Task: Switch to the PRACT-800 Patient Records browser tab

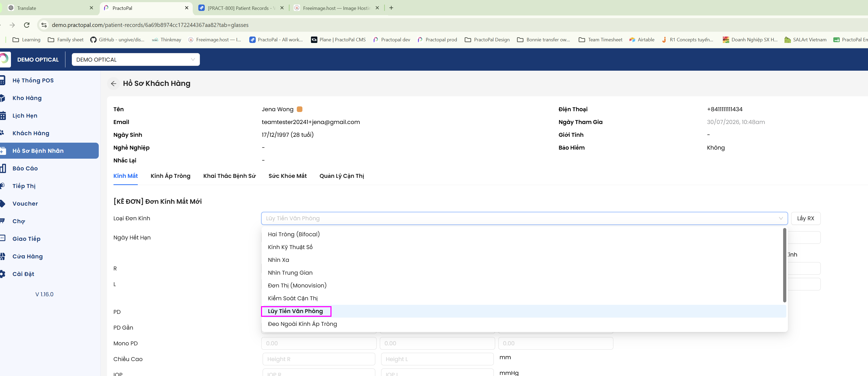Action: [241, 8]
